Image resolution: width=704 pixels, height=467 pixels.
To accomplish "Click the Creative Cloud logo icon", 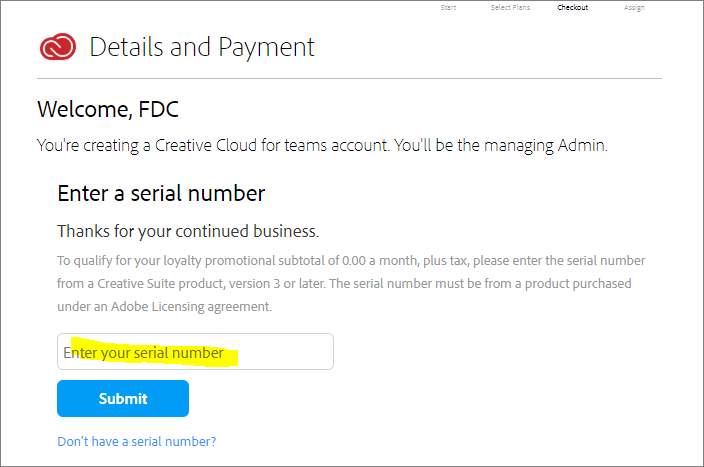I will coord(58,47).
